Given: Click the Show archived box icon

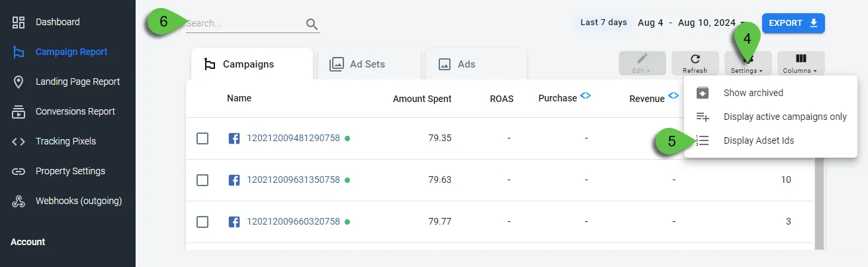Looking at the screenshot, I should [703, 93].
